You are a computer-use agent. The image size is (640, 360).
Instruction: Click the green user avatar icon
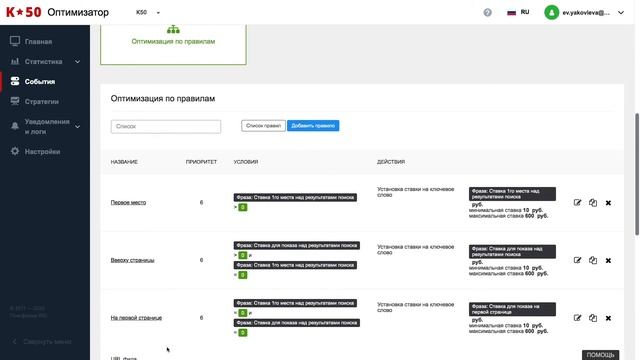click(x=551, y=13)
